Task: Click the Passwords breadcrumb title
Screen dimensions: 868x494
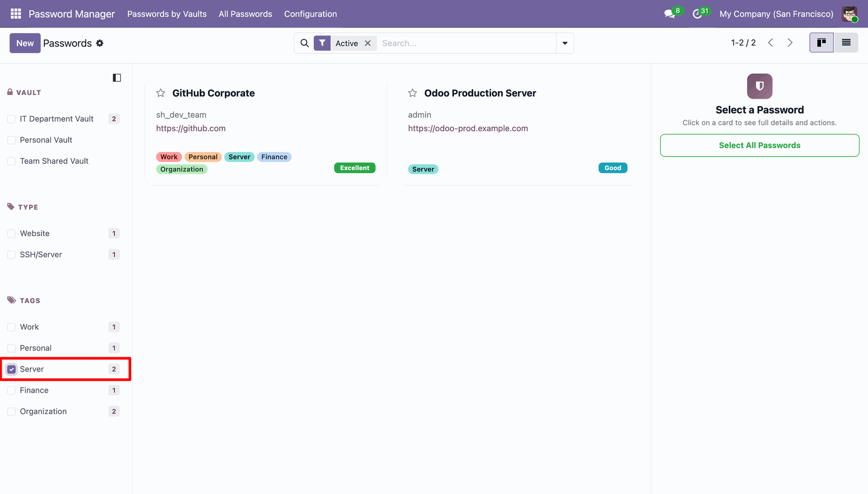Action: (67, 43)
